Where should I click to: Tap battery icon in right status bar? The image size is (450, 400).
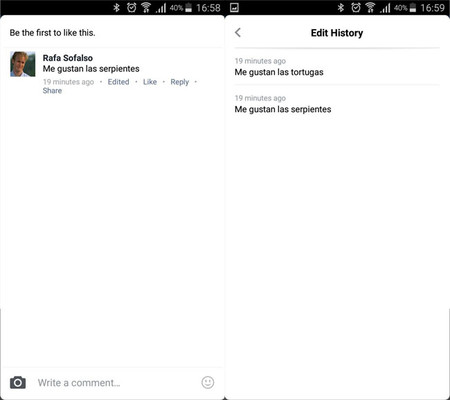(413, 8)
